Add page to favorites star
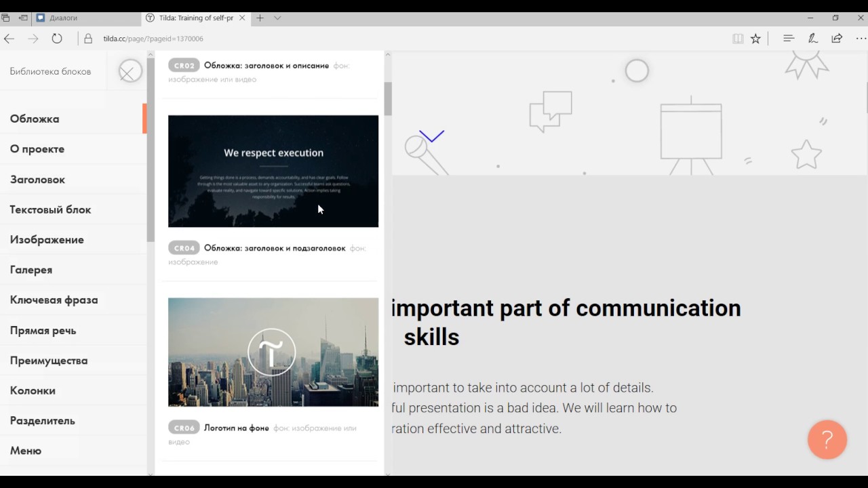The width and height of the screenshot is (868, 488). 755,39
